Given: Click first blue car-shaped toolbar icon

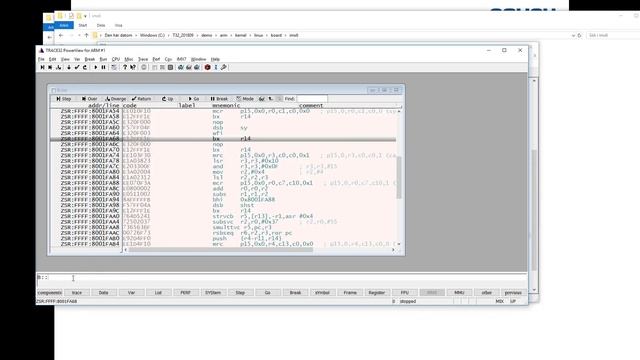Looking at the screenshot, I should click(x=181, y=67).
